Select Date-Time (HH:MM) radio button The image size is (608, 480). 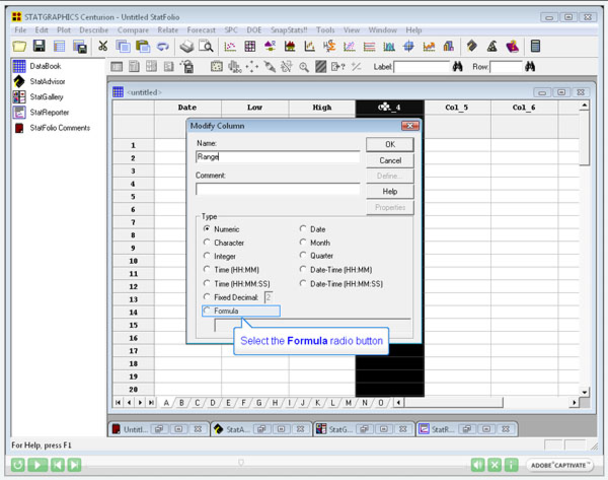point(303,269)
